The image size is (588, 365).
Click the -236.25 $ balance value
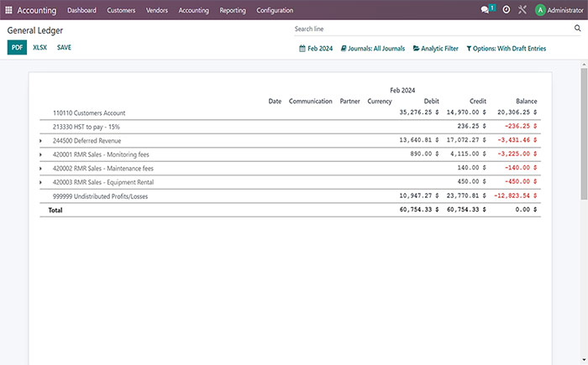pos(521,126)
